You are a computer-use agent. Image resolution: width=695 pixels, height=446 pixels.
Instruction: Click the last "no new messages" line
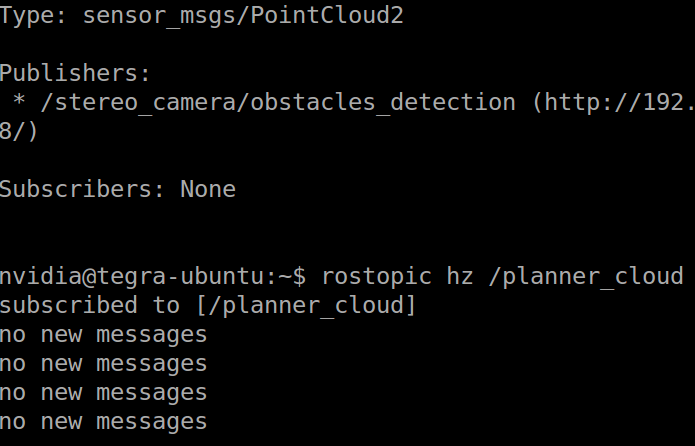click(103, 421)
